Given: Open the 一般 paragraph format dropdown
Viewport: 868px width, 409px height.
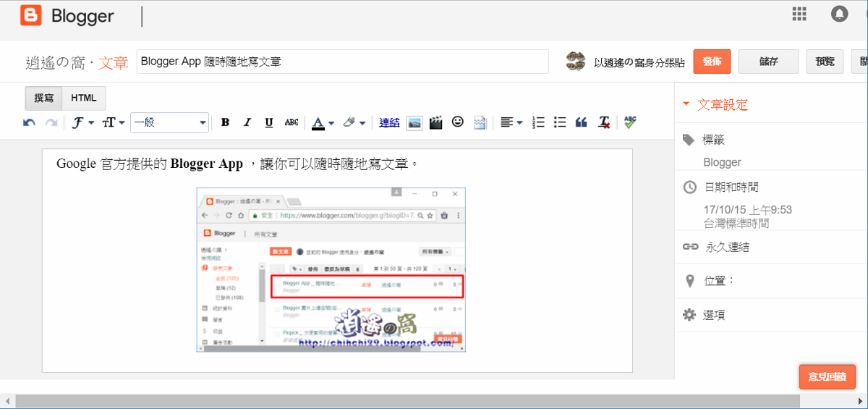Looking at the screenshot, I should (x=170, y=123).
